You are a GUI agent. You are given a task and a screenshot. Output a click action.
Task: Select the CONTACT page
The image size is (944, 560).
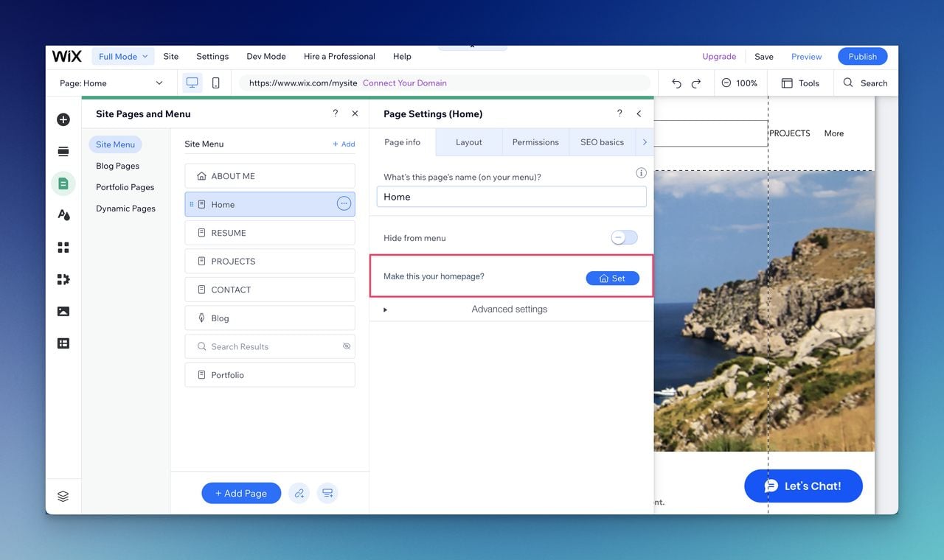pyautogui.click(x=270, y=290)
